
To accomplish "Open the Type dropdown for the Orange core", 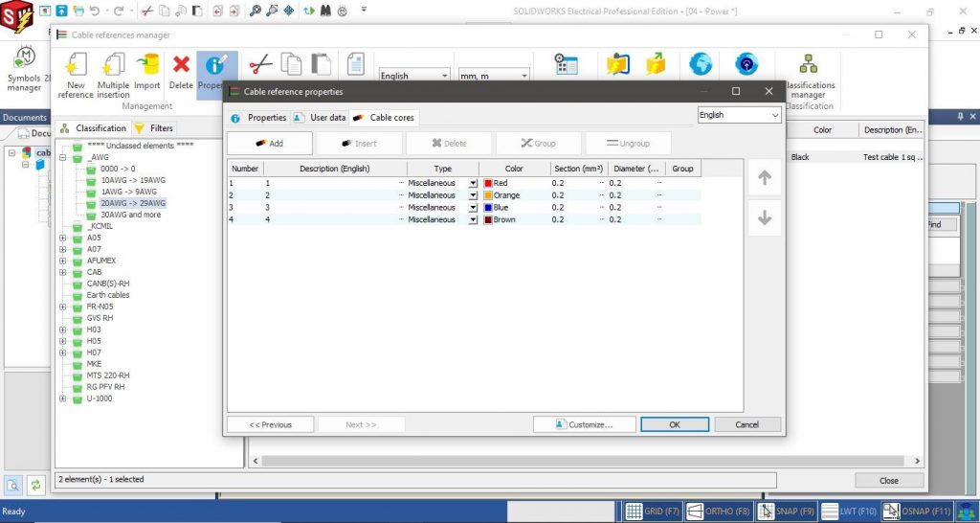I will pyautogui.click(x=473, y=195).
